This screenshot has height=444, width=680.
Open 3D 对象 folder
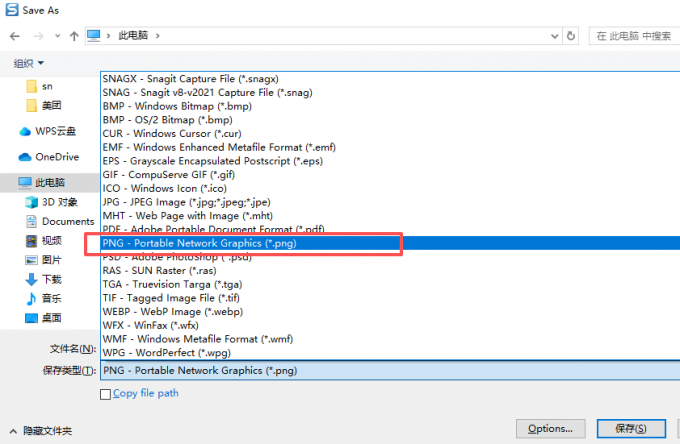click(x=52, y=202)
